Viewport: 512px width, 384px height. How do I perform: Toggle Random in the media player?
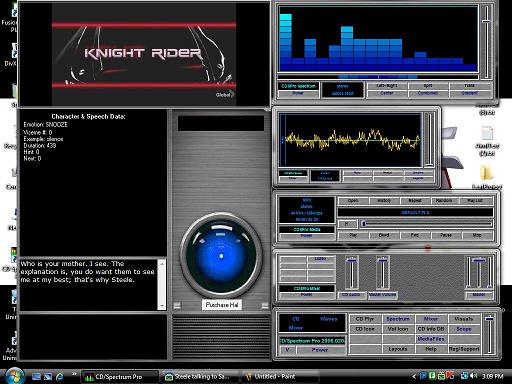coord(444,200)
